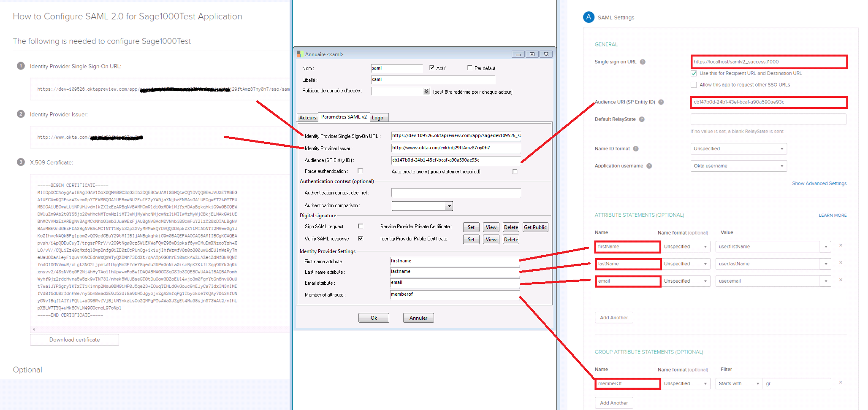Switch to the Acteurs tab

(308, 118)
